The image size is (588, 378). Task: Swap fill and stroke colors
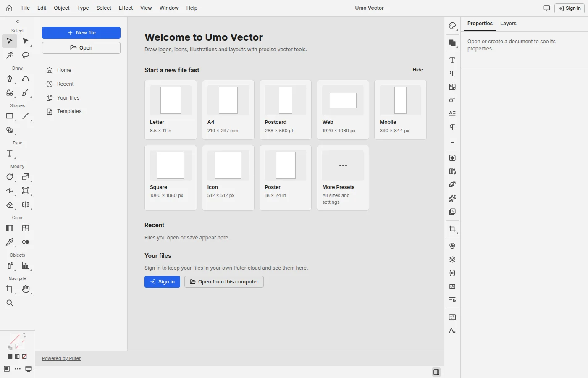pos(24,335)
